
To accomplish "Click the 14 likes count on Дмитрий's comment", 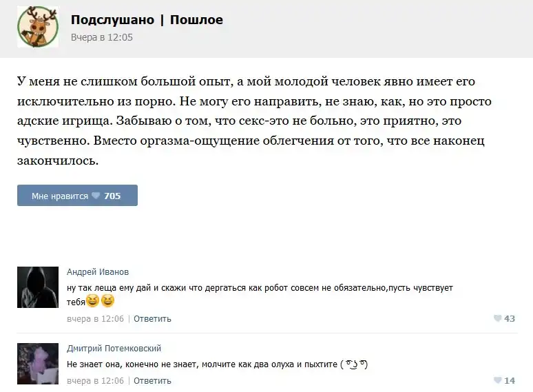I will (510, 380).
